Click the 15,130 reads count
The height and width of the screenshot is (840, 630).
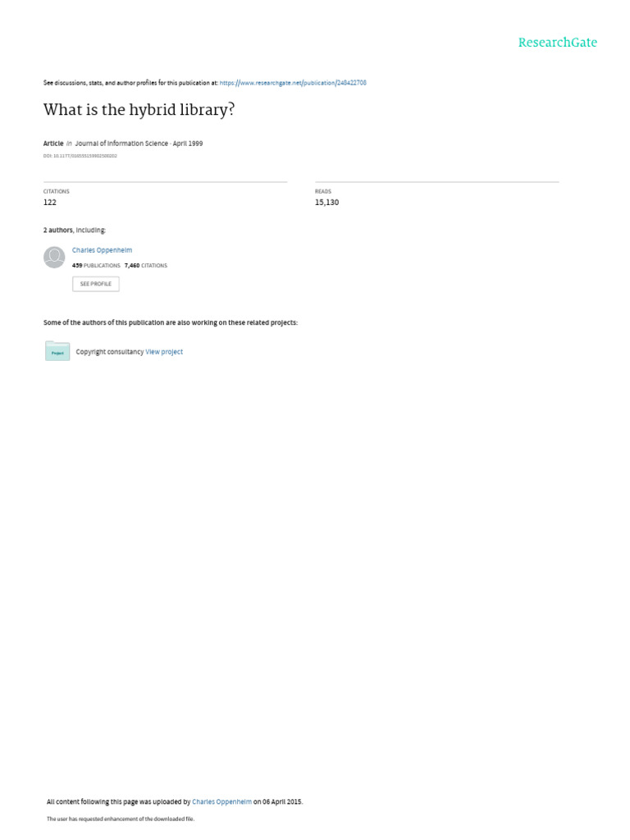click(326, 203)
